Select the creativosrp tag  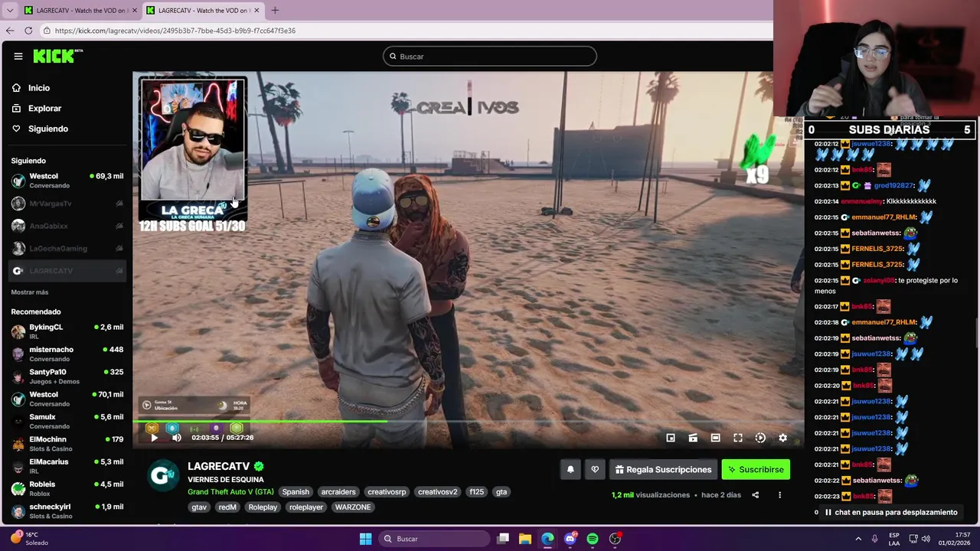(387, 492)
